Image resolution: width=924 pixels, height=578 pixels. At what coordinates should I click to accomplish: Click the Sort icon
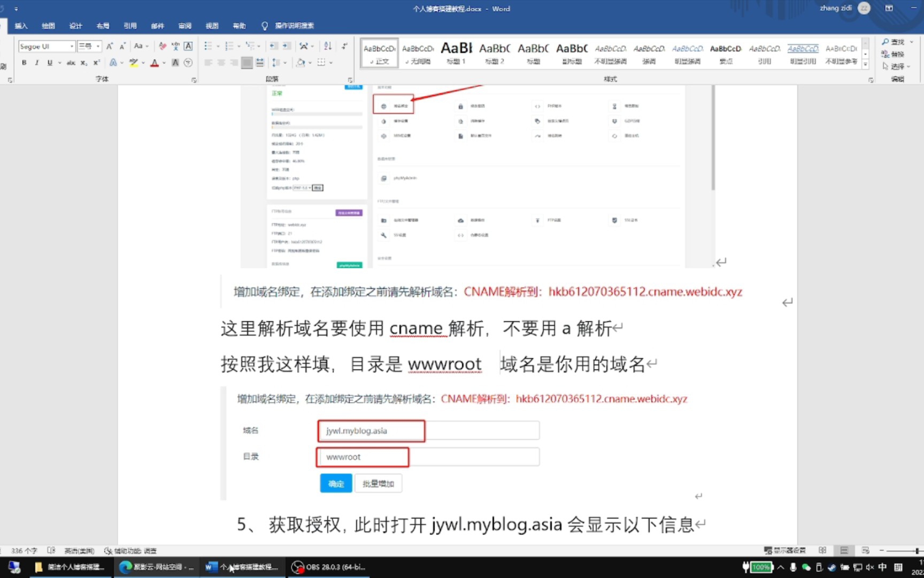click(328, 46)
